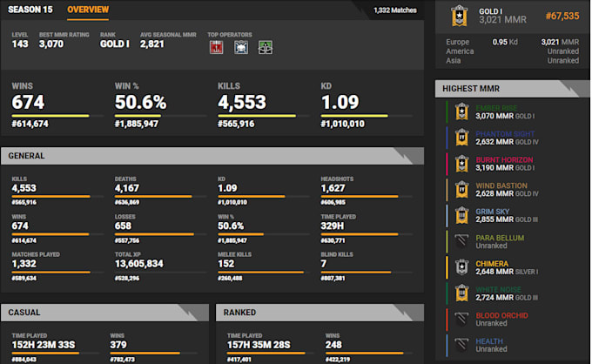
Task: Click the blue second top operator icon
Action: click(x=241, y=47)
